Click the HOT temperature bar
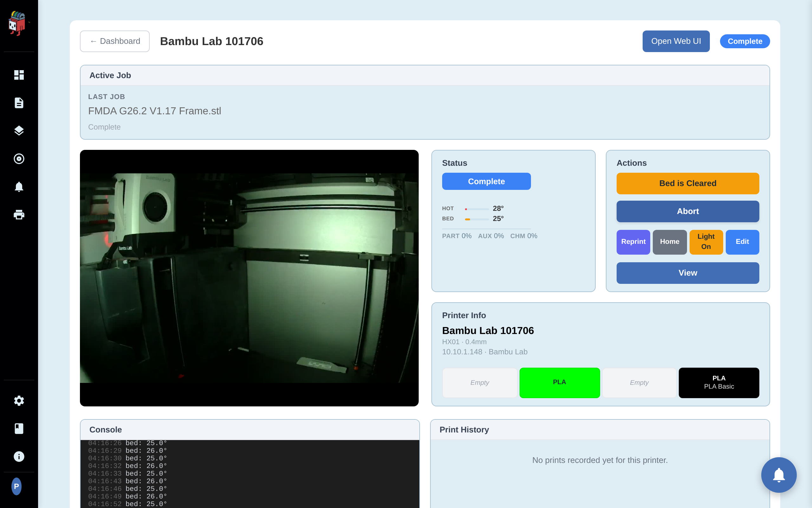Viewport: 812px width, 508px height. [x=476, y=209]
